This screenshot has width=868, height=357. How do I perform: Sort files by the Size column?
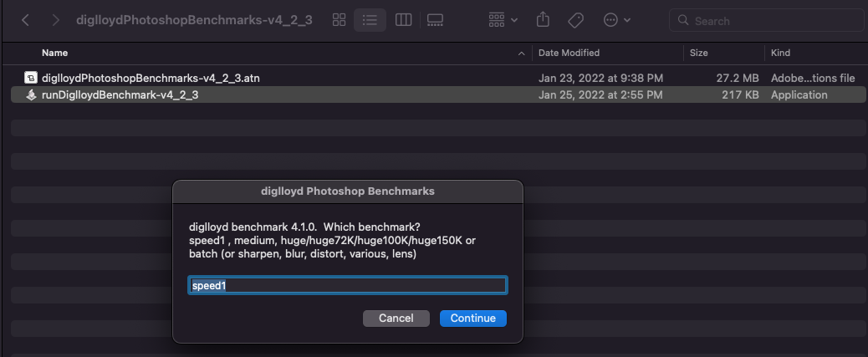tap(698, 54)
